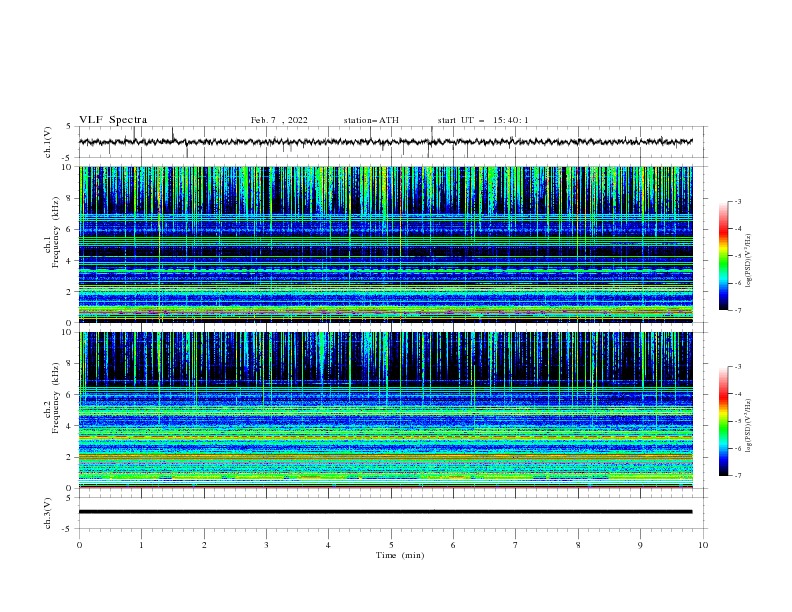Click the time axis tick label "10"

(703, 545)
